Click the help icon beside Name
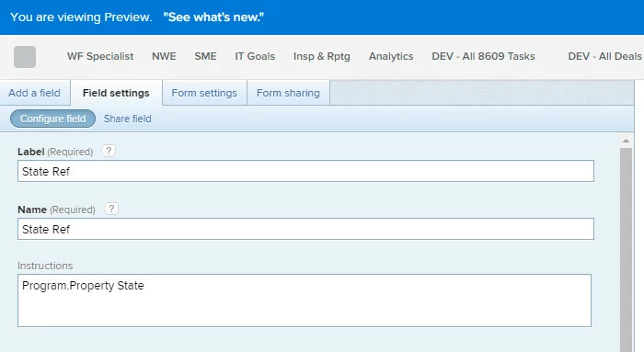The image size is (644, 352). pyautogui.click(x=111, y=209)
